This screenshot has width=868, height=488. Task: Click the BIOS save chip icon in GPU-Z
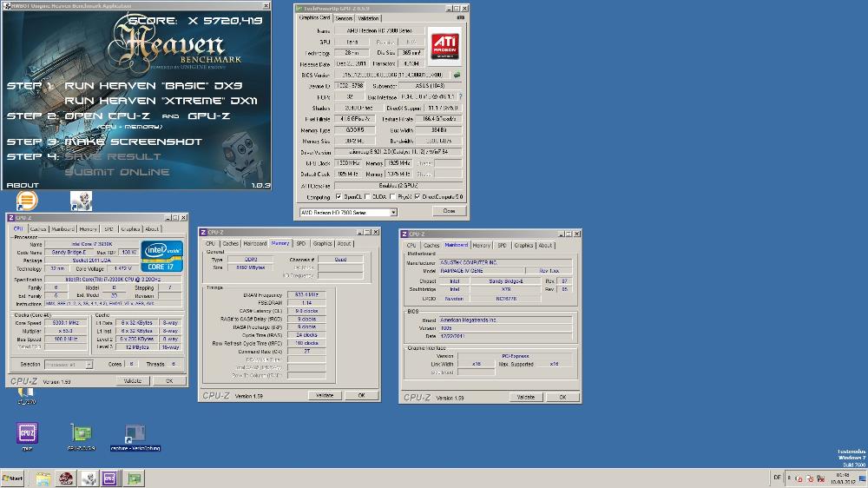tap(457, 75)
